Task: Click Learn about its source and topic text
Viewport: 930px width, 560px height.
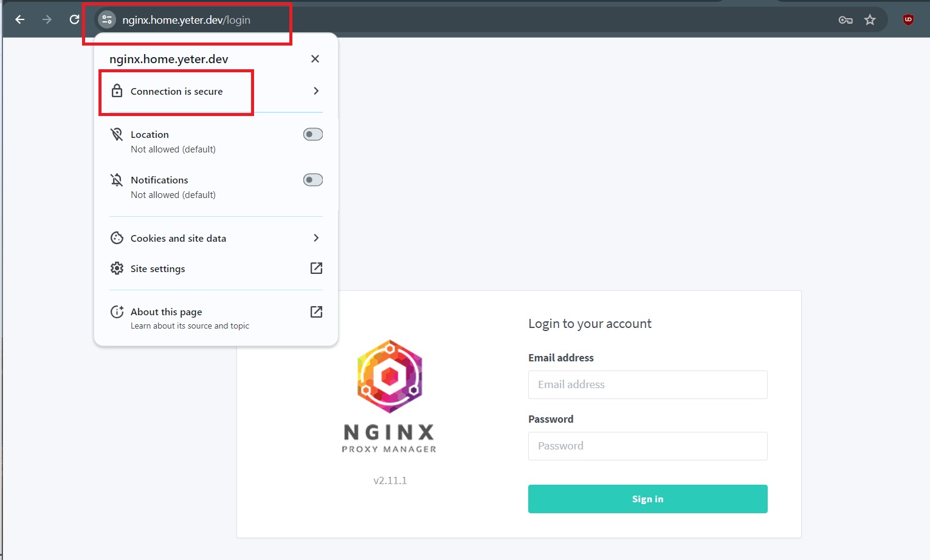Action: click(x=190, y=326)
